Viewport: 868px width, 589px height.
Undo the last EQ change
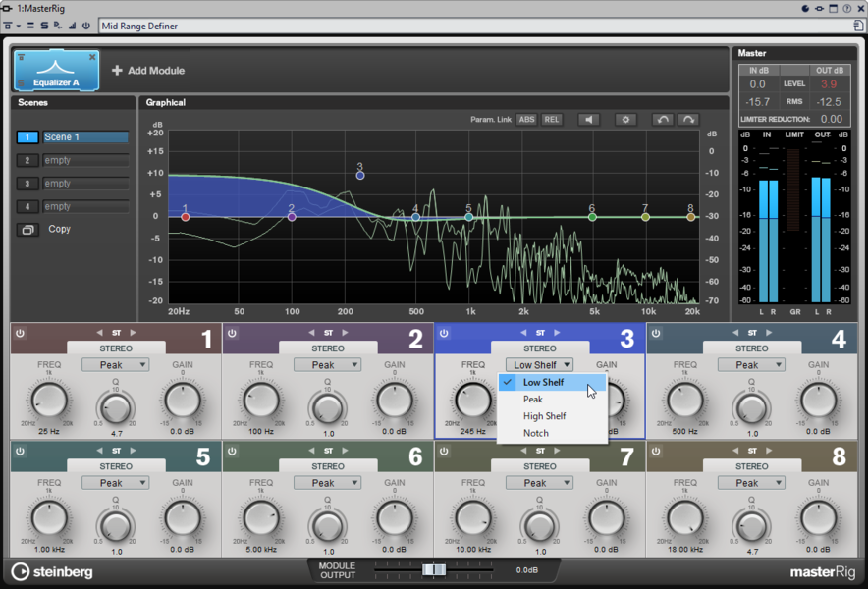click(x=663, y=120)
